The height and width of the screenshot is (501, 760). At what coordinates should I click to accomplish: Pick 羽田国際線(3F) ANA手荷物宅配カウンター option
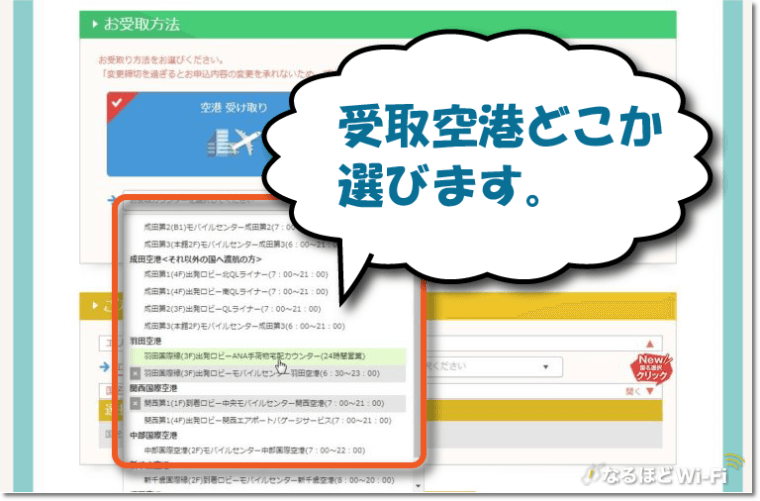(x=268, y=356)
